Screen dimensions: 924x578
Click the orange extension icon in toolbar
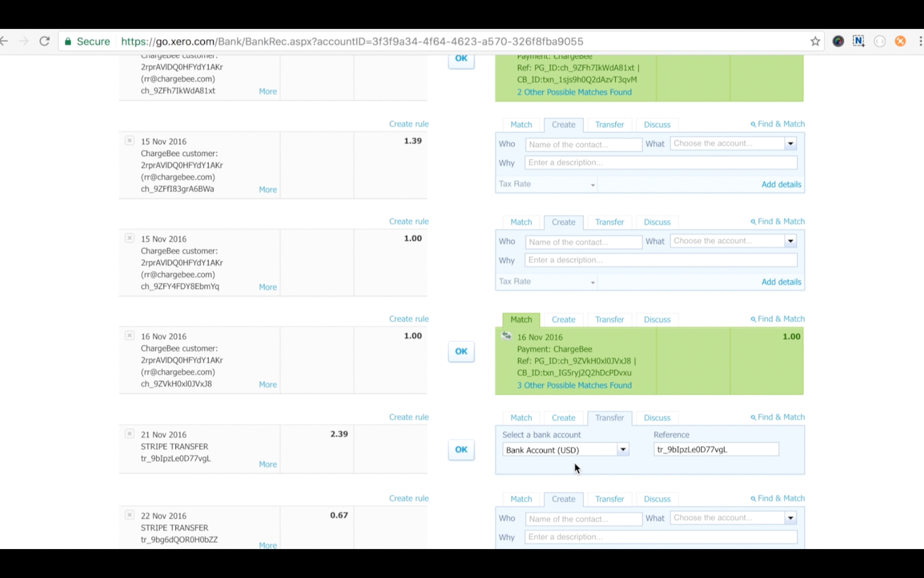coord(900,42)
